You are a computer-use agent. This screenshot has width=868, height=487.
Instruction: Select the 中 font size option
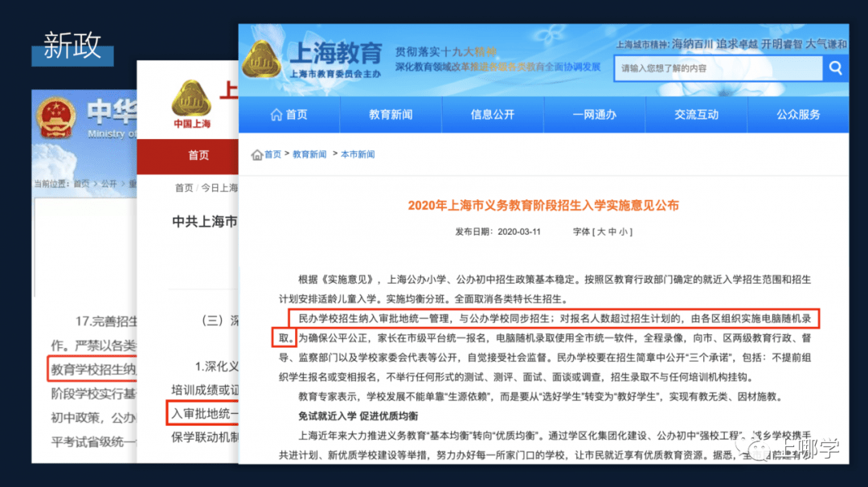[614, 231]
